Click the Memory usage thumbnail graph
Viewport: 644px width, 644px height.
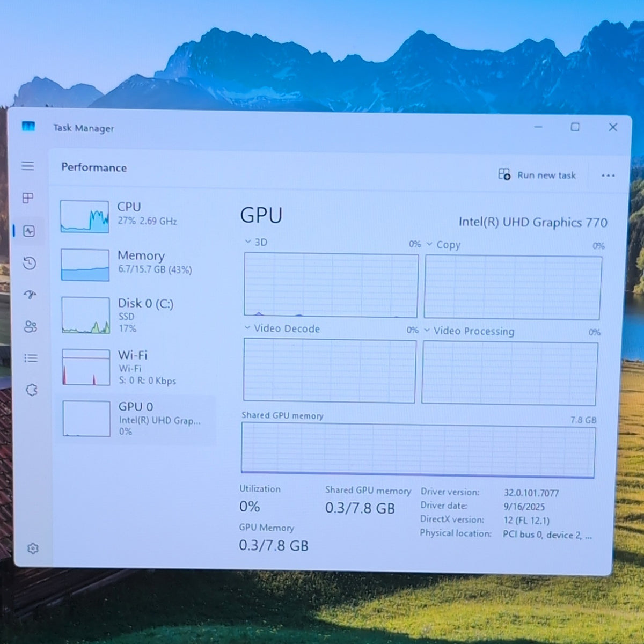[x=85, y=265]
